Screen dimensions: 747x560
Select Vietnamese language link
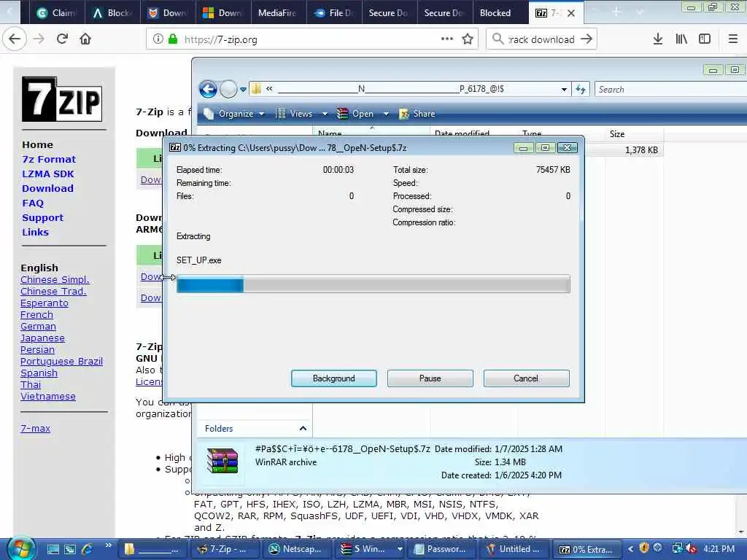(48, 396)
